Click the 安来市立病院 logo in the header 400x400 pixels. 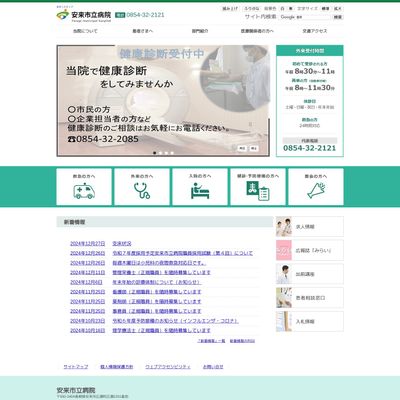(84, 15)
